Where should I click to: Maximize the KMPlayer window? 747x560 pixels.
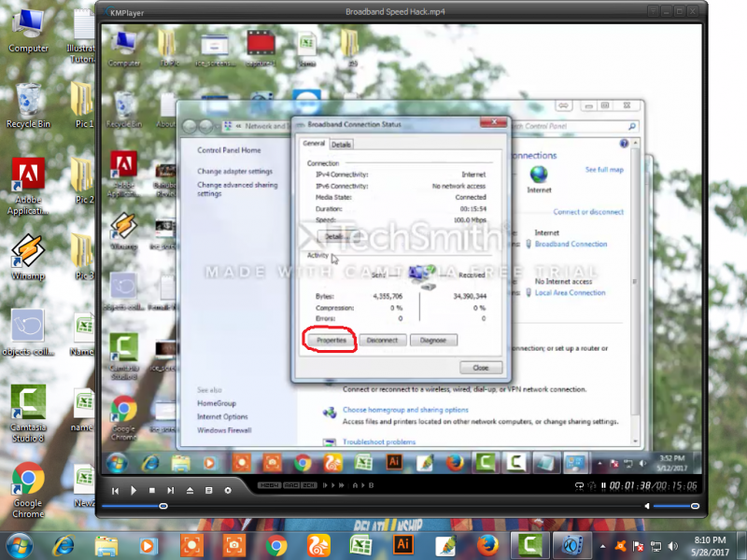pos(680,11)
